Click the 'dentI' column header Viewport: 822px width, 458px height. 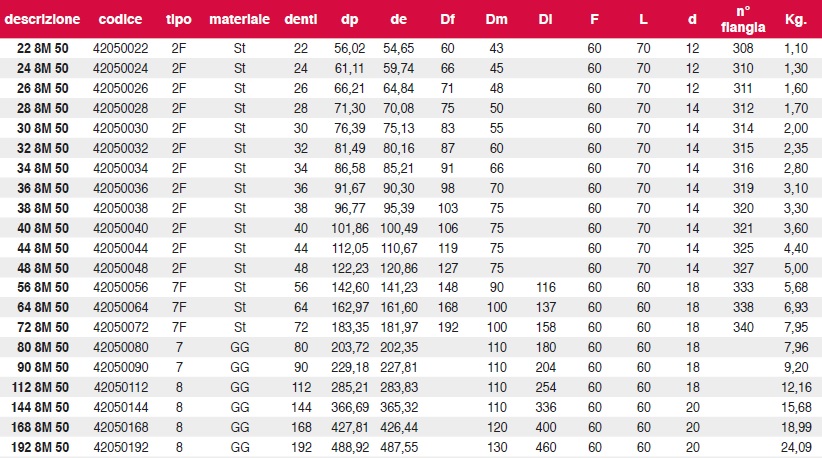(301, 19)
